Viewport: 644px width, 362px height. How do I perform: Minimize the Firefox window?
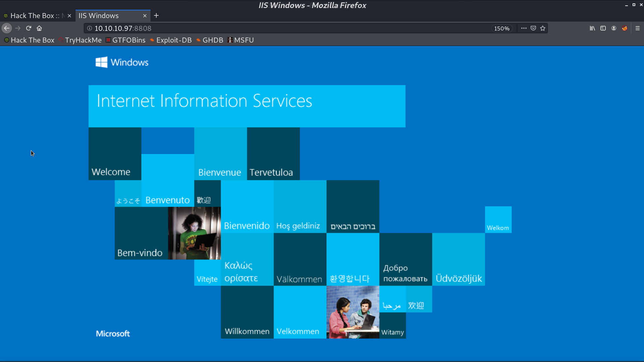(626, 5)
